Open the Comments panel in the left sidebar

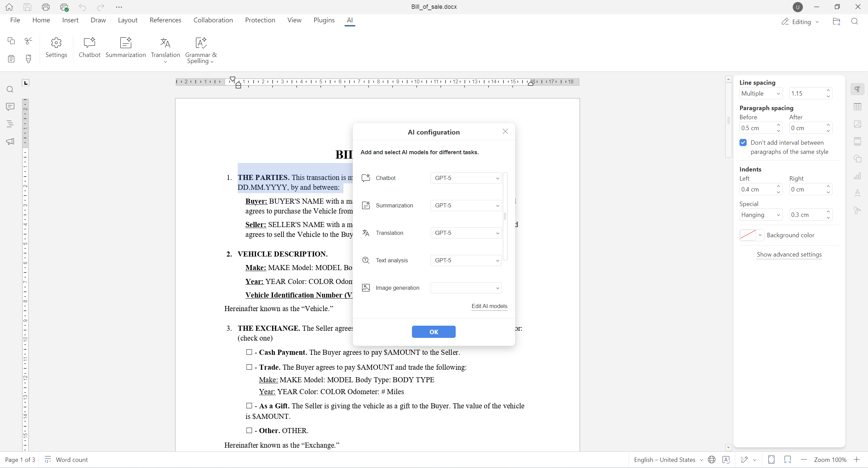click(x=10, y=107)
